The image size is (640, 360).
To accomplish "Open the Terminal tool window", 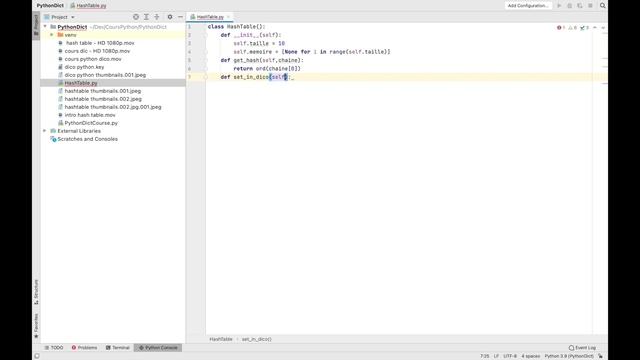I will [118, 348].
